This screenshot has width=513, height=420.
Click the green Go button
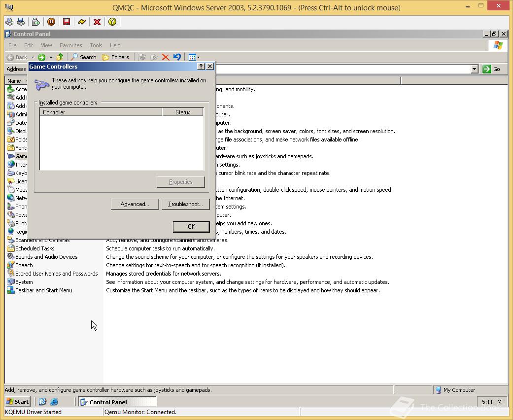point(491,69)
